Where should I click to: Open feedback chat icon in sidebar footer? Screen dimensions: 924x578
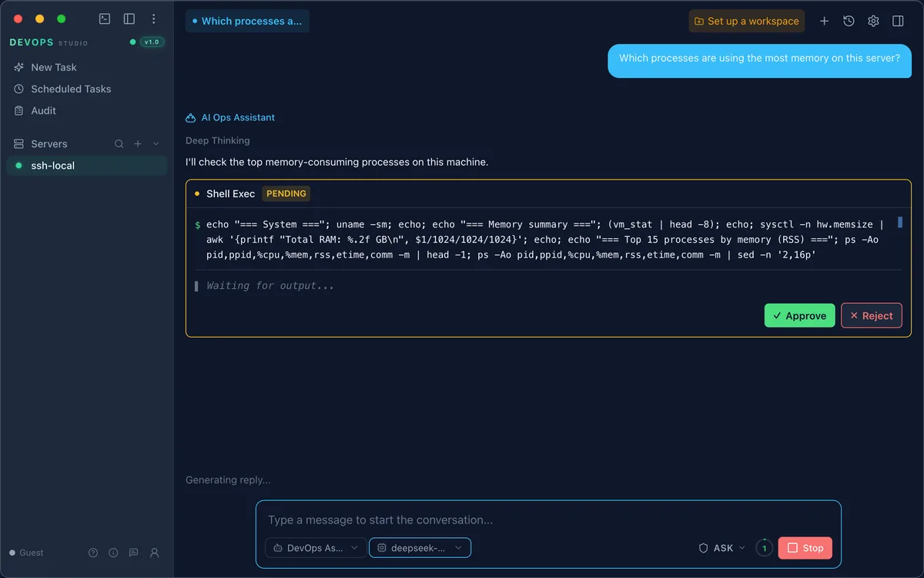pos(134,553)
